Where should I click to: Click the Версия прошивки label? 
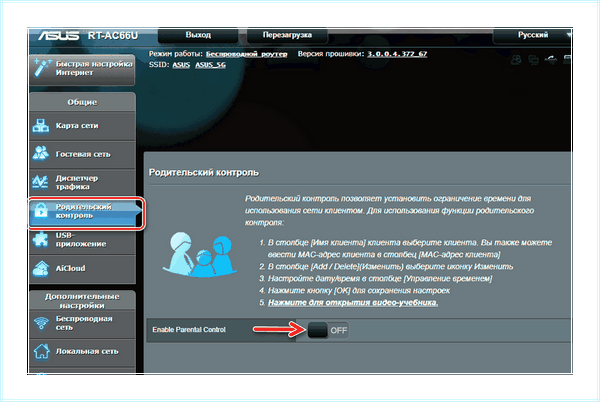coord(331,54)
